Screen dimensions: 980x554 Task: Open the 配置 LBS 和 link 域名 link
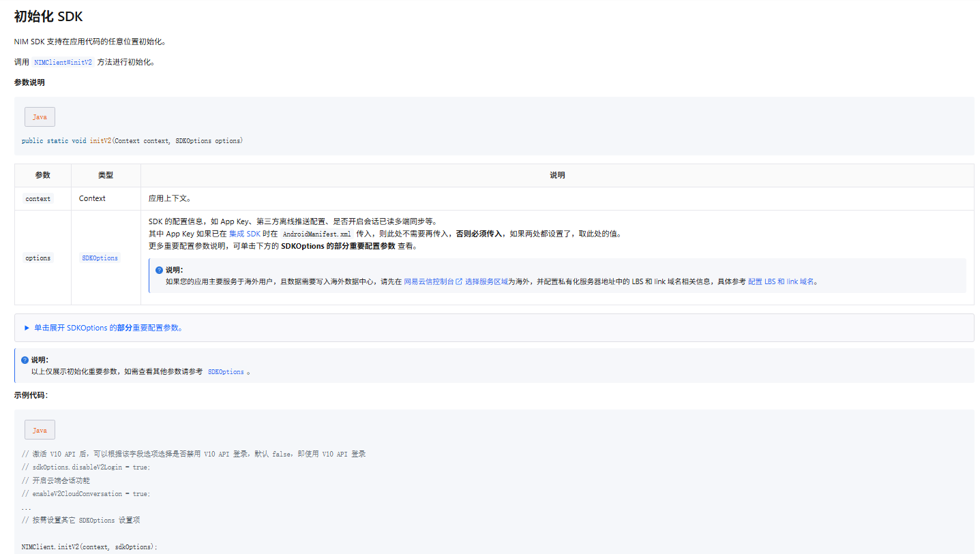click(x=781, y=281)
